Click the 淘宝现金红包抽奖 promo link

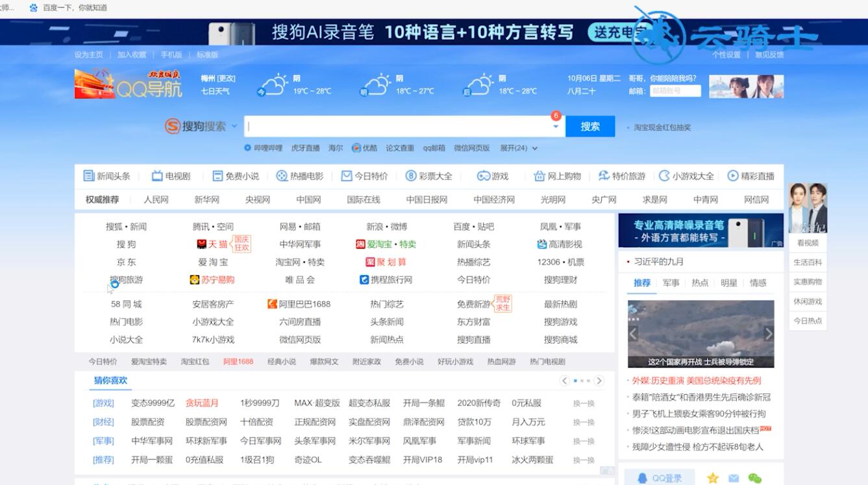662,127
